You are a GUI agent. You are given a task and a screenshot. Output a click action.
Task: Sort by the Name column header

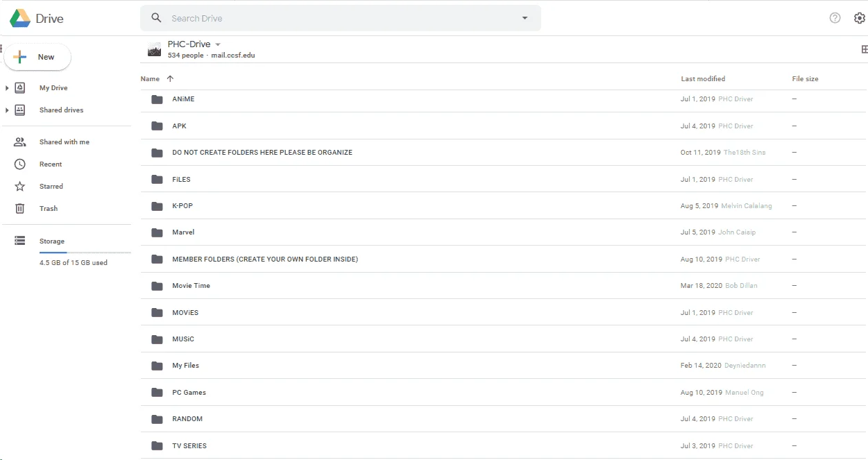pyautogui.click(x=150, y=79)
